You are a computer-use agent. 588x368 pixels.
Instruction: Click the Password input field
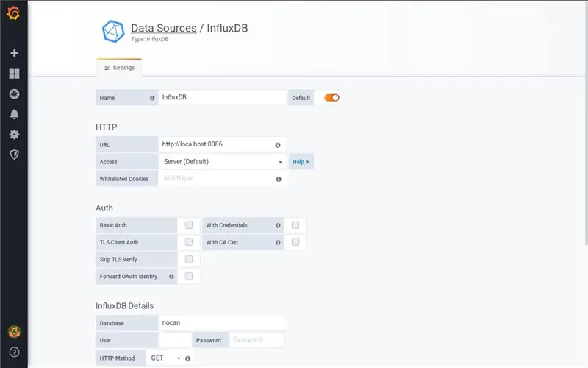tap(257, 340)
